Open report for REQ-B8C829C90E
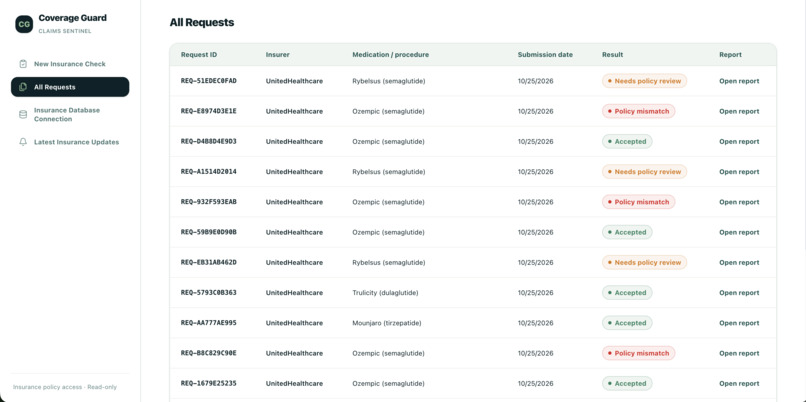 coord(739,353)
